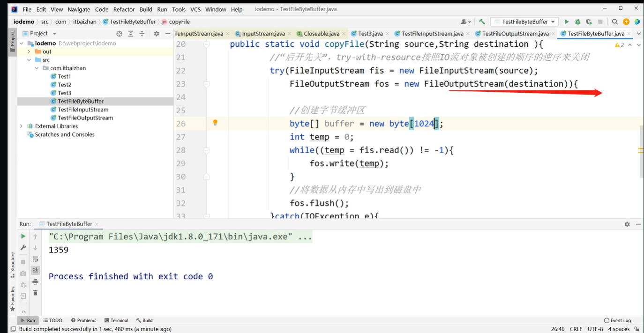The width and height of the screenshot is (644, 333).
Task: Go up the stack trace in Run panel
Action: 35,237
